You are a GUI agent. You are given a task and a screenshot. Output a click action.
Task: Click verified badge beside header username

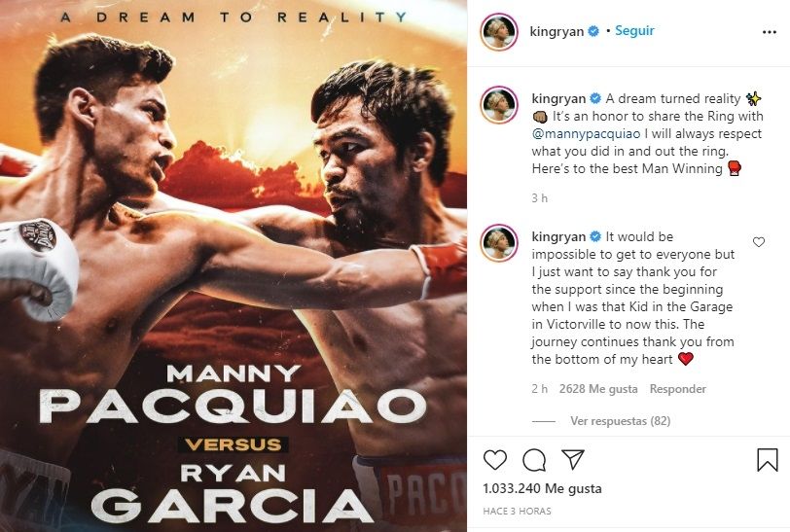pyautogui.click(x=593, y=31)
